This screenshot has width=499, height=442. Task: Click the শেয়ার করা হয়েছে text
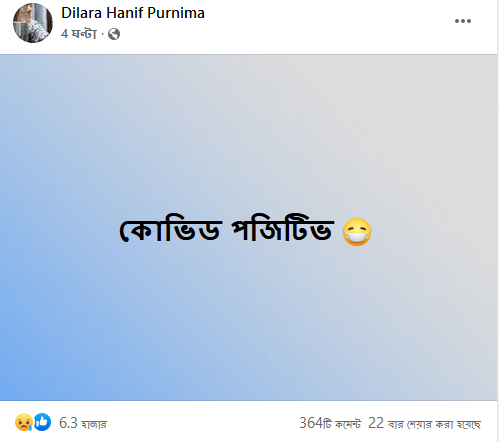(x=444, y=424)
